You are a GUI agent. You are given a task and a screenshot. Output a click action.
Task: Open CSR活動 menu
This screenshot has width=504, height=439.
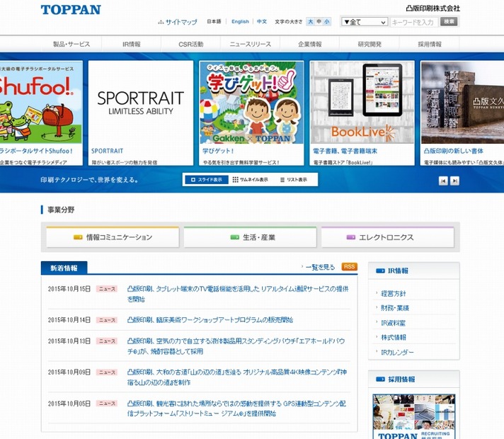(190, 44)
